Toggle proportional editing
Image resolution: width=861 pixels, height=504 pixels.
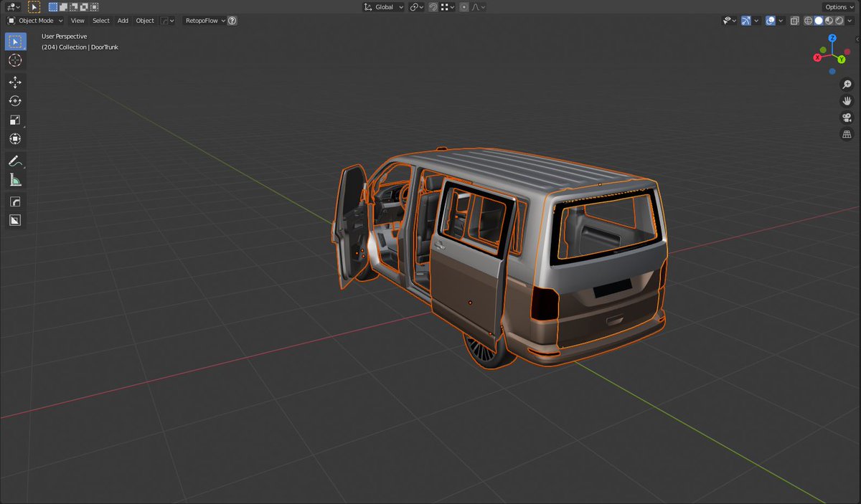(464, 6)
